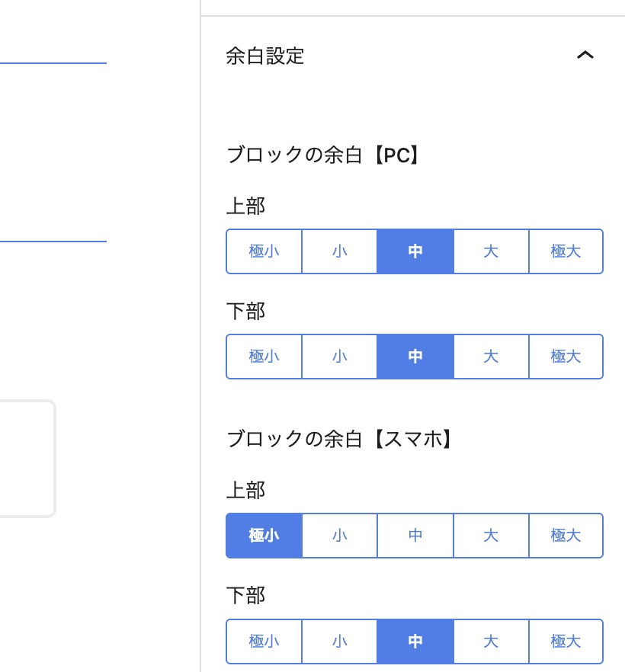Set PC 下部 margin to 大
The width and height of the screenshot is (625, 672).
tap(491, 357)
